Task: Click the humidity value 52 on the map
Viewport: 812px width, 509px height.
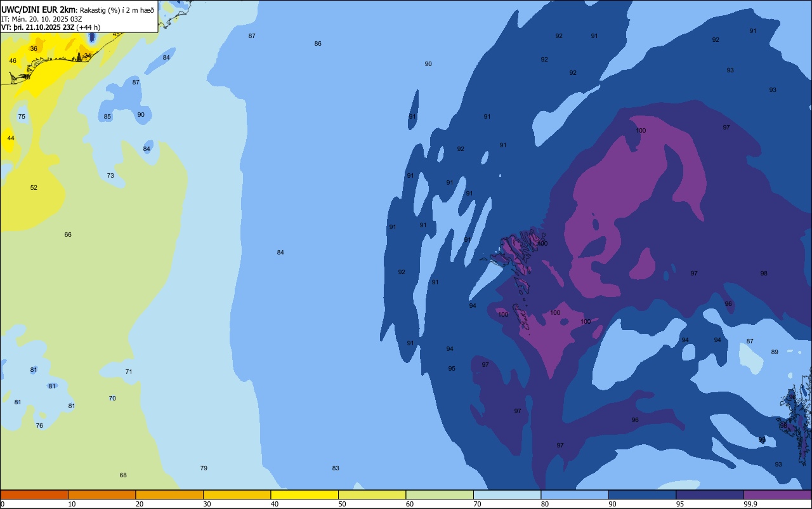Action: [x=34, y=187]
